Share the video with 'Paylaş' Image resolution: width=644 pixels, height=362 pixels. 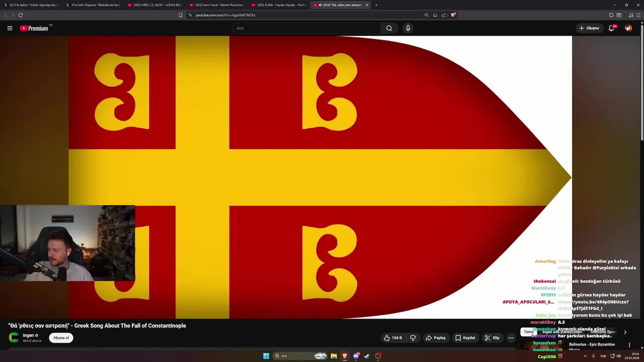[x=435, y=338]
